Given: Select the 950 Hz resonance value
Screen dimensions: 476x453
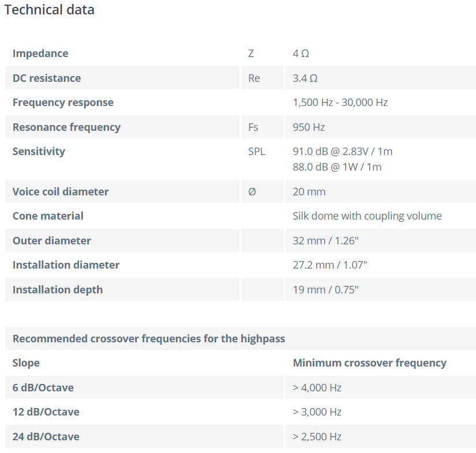Looking at the screenshot, I should point(309,127).
